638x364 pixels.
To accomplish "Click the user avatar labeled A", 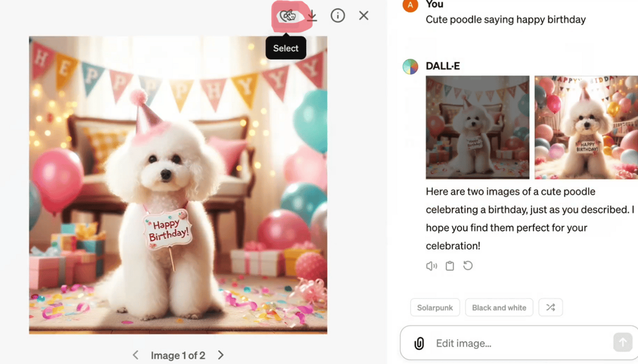I will (410, 5).
